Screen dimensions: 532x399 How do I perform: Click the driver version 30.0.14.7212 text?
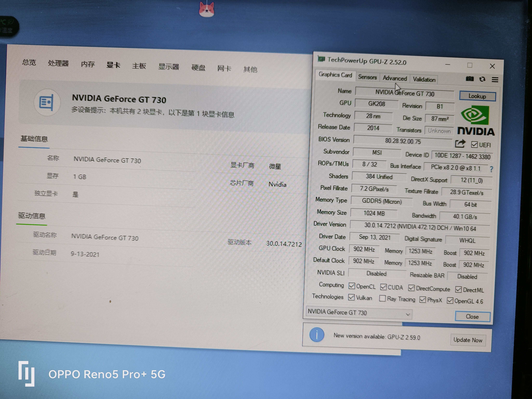tap(284, 244)
